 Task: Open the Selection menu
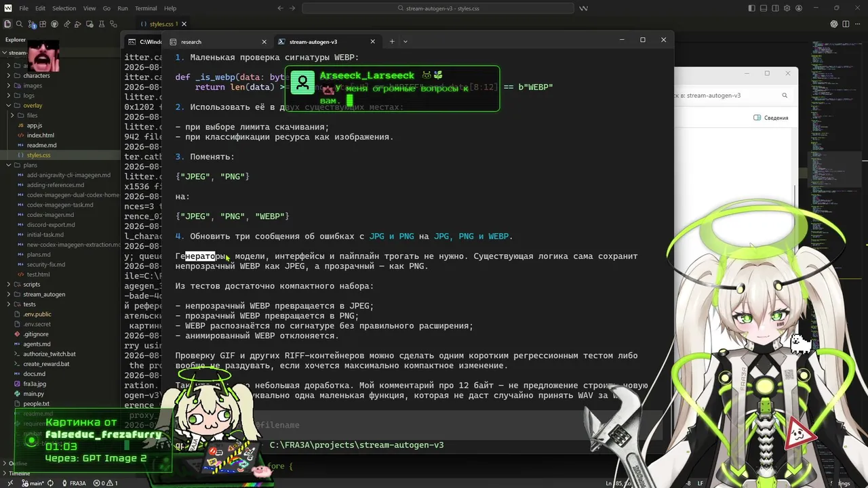(x=64, y=8)
